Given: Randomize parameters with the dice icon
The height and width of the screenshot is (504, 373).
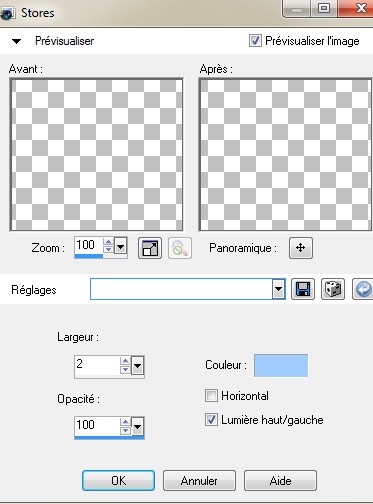Looking at the screenshot, I should [333, 289].
